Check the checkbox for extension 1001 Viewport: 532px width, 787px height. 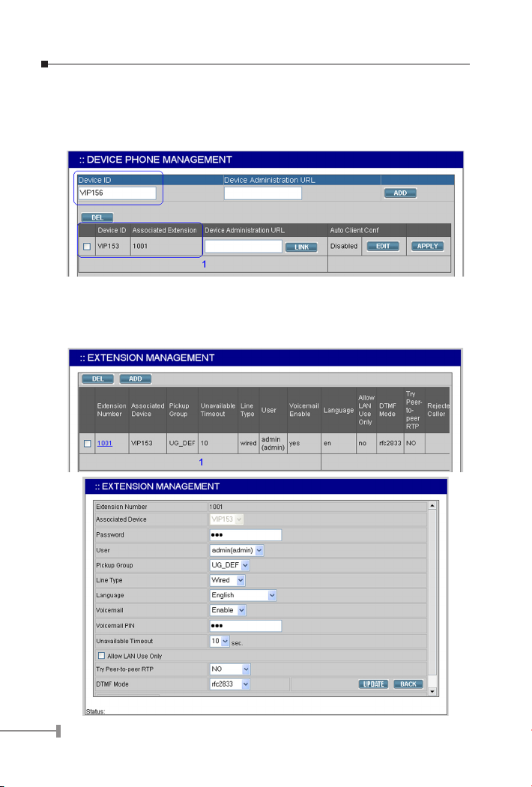[x=88, y=444]
